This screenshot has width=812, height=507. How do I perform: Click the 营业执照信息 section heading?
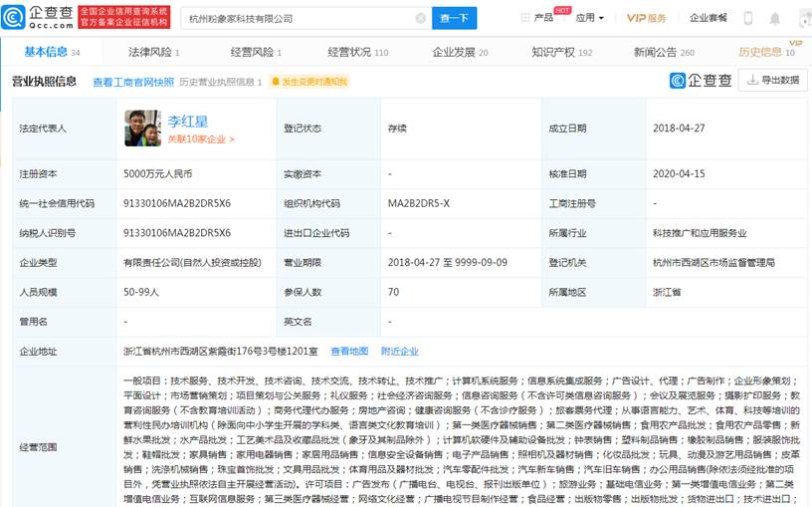[x=44, y=82]
